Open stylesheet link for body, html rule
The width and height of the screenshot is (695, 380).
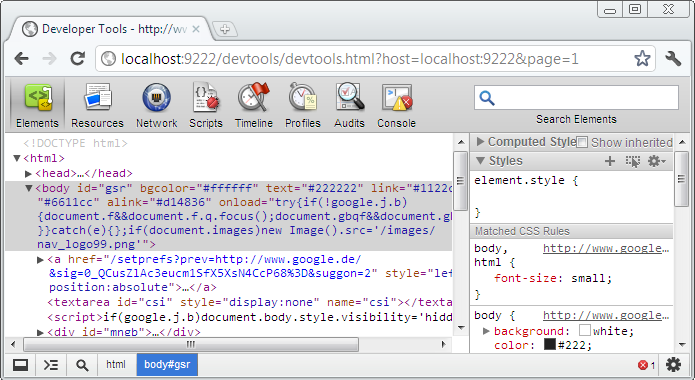tap(605, 248)
